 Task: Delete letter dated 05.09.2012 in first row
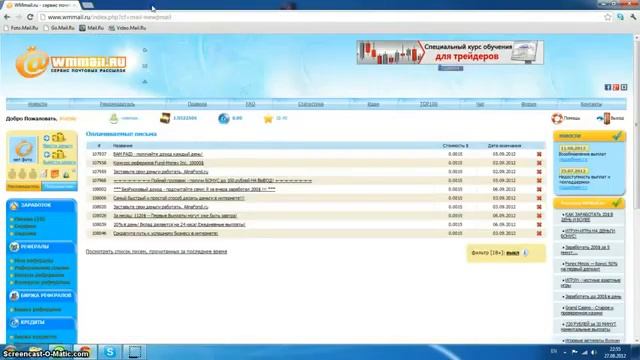(539, 154)
